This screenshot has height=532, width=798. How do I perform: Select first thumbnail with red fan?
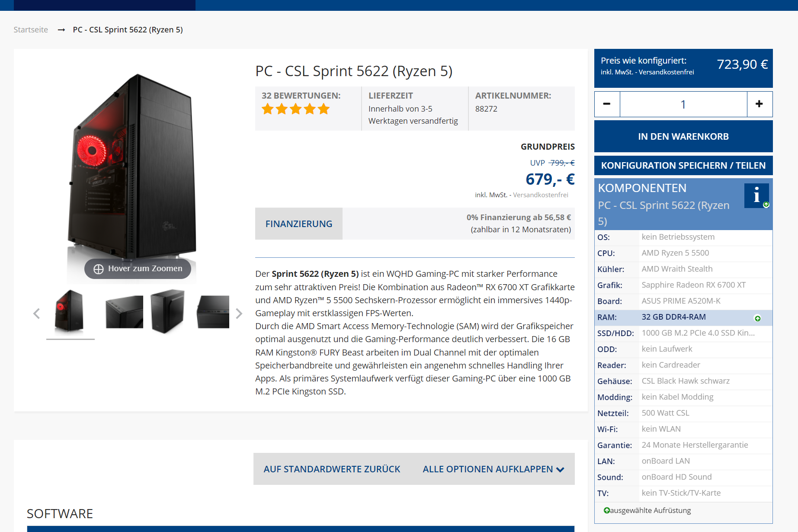(x=70, y=311)
